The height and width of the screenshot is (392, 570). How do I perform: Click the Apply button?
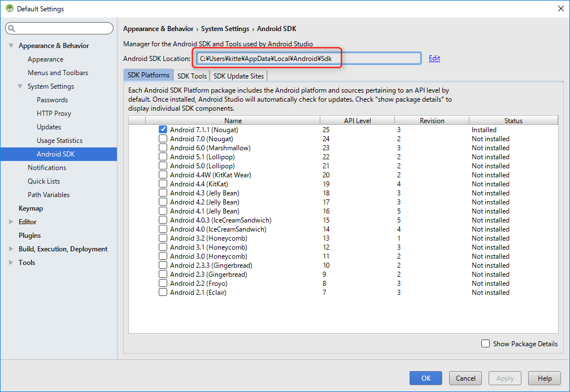[x=505, y=378]
